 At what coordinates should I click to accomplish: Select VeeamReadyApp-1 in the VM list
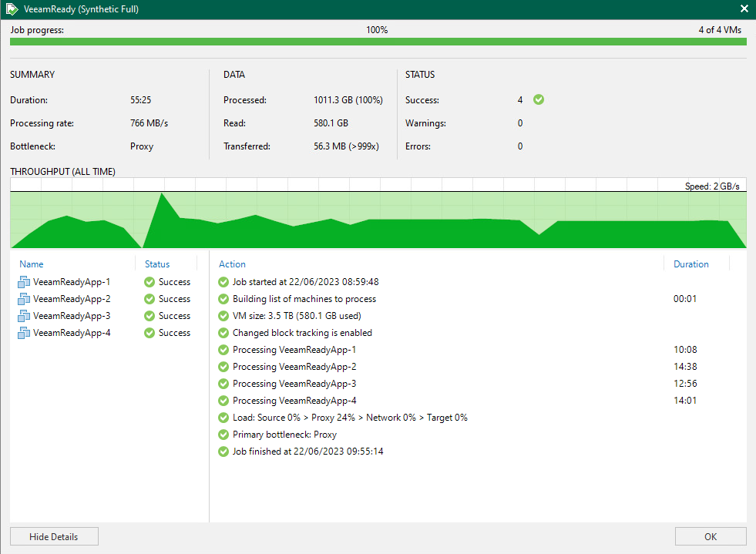point(72,282)
